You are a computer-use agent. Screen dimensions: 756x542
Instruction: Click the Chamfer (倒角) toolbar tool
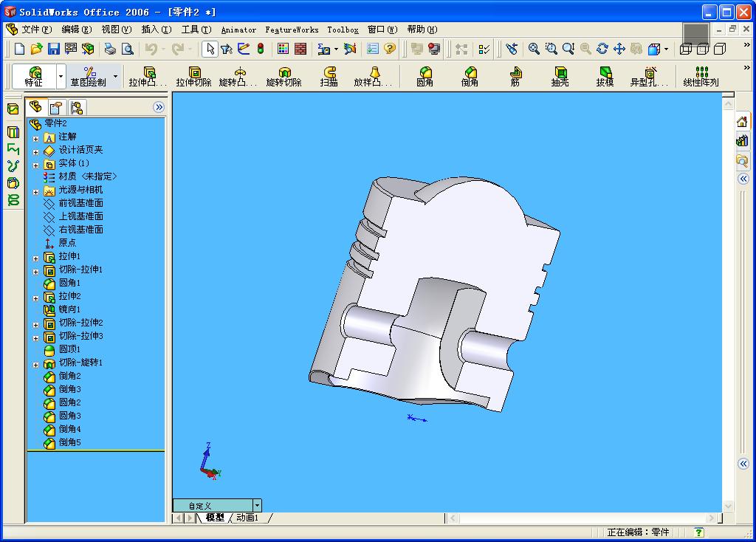click(470, 77)
